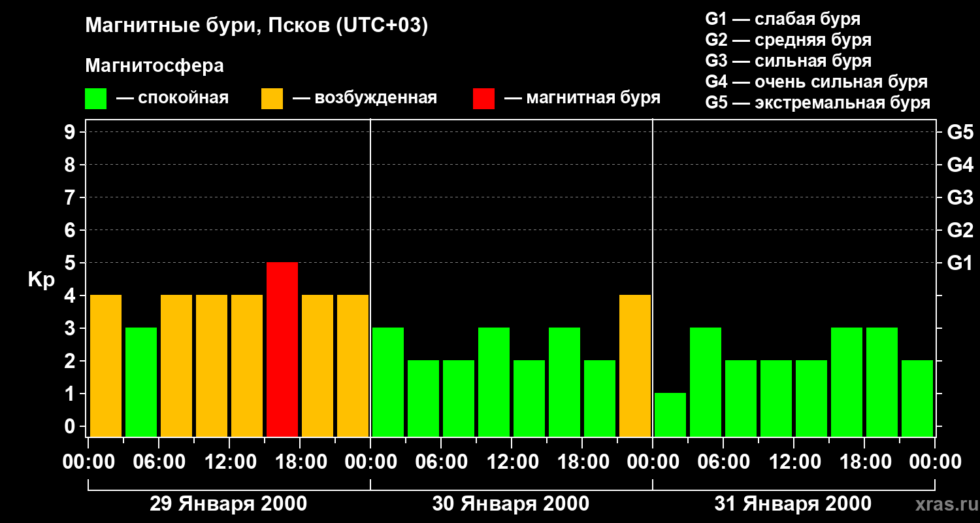
Task: Click the title 'Магнитные бури, Псков (UTC+03)'
Action: [257, 27]
